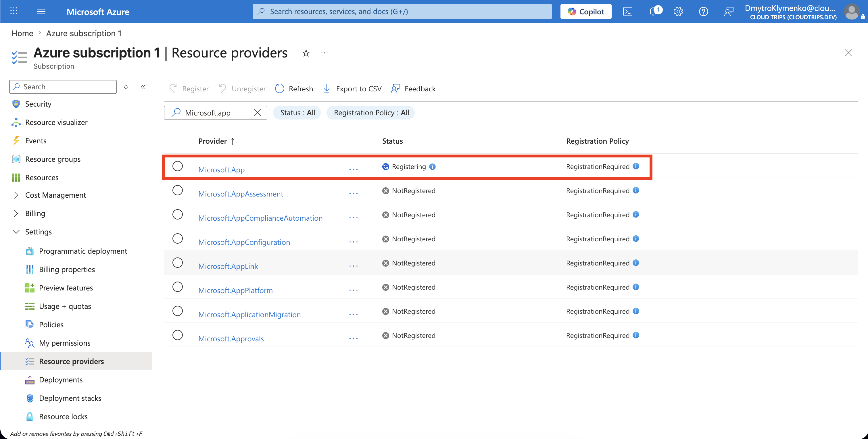This screenshot has width=868, height=439.
Task: Click the Feedback toolbar button
Action: pos(413,88)
